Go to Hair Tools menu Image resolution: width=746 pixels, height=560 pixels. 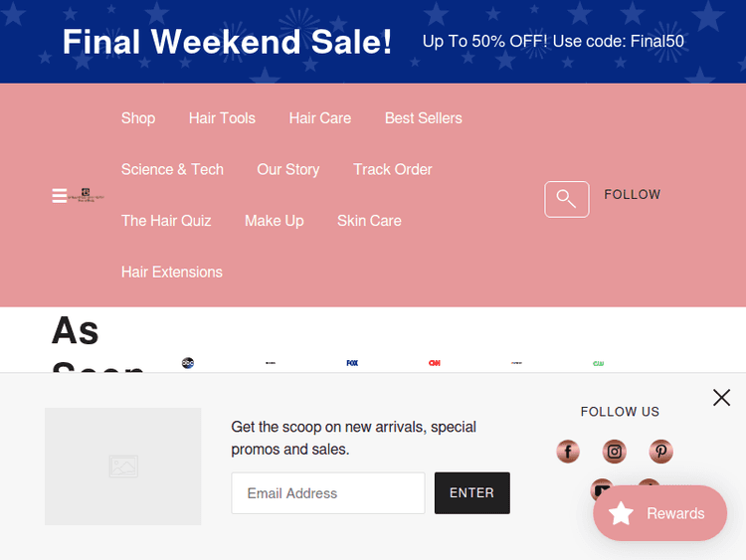[222, 118]
